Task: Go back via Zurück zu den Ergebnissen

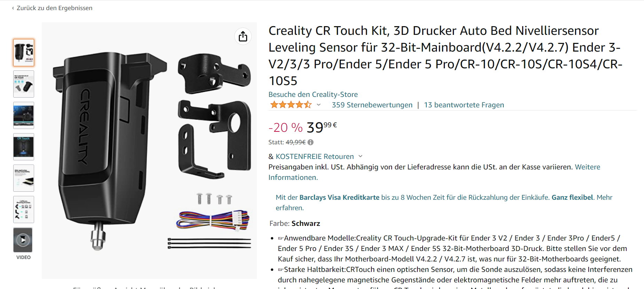Action: 52,8
